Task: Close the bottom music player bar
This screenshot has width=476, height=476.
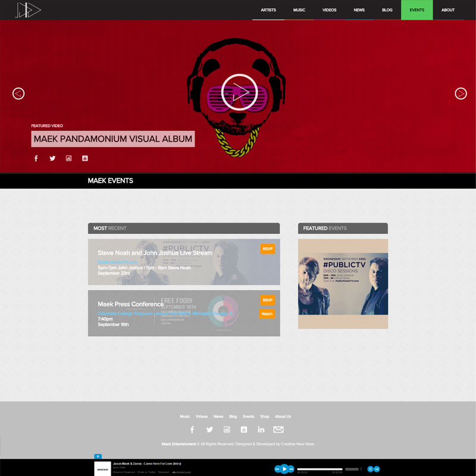Action: click(98, 456)
